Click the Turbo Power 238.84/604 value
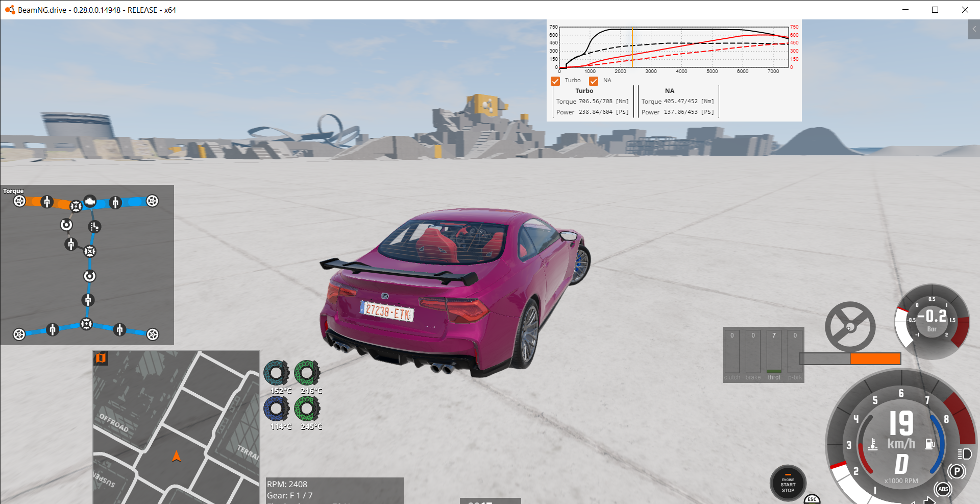Viewport: 980px width, 504px height. click(603, 112)
